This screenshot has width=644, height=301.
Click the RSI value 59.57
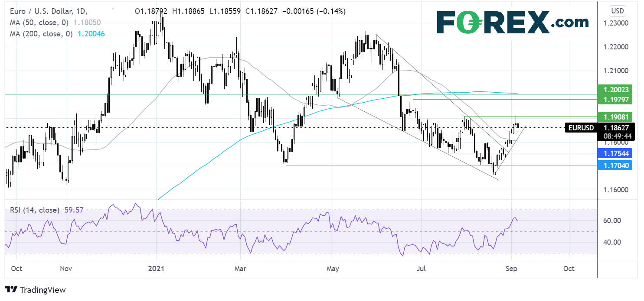pyautogui.click(x=74, y=210)
